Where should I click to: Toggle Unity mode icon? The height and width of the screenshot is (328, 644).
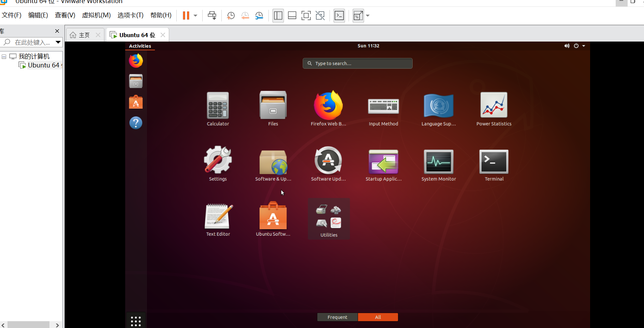point(320,16)
